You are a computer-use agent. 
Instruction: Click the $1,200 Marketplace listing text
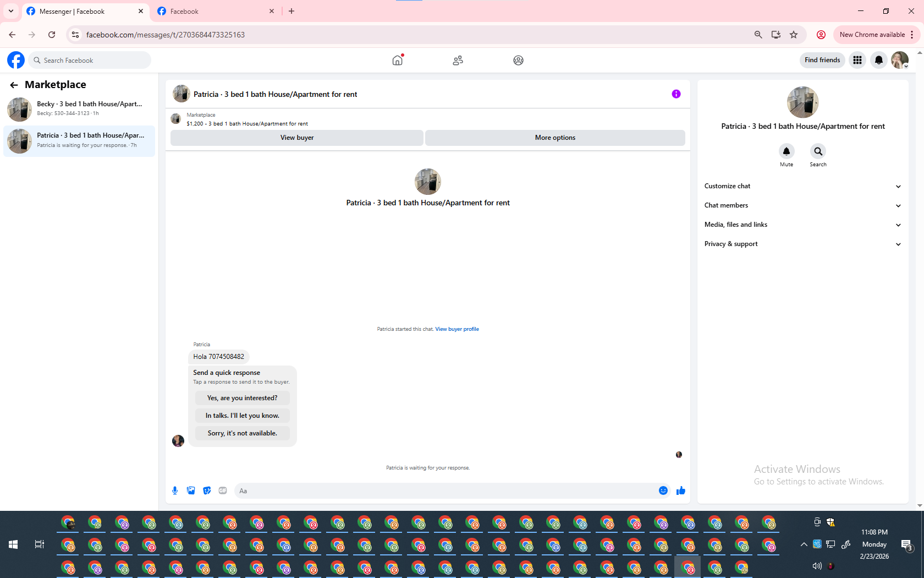click(x=247, y=124)
